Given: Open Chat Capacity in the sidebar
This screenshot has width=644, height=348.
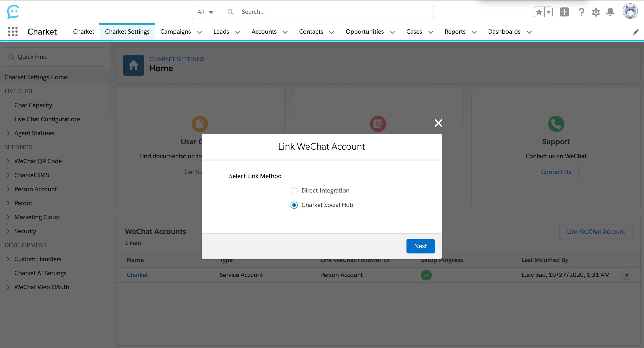Looking at the screenshot, I should (33, 105).
